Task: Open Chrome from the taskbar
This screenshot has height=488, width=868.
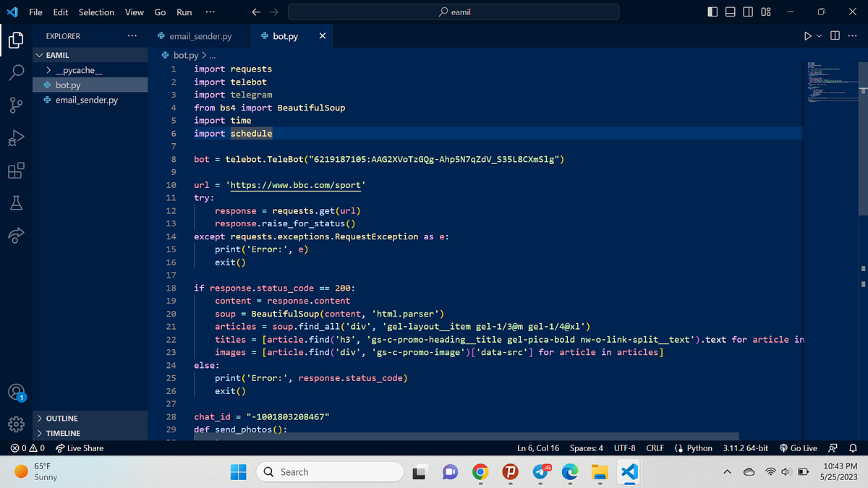Action: [x=480, y=471]
